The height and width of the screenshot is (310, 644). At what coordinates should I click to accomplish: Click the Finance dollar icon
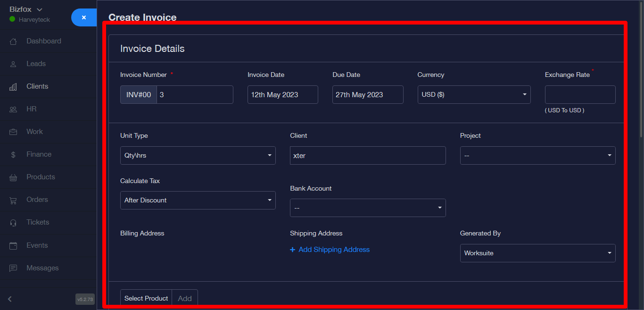pyautogui.click(x=13, y=155)
